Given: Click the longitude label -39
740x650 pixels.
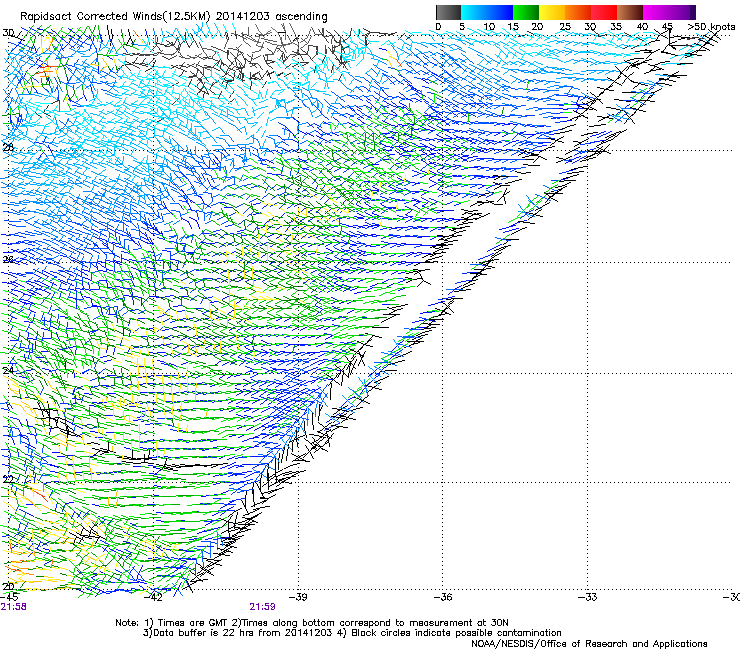Looking at the screenshot, I should click(x=298, y=597).
